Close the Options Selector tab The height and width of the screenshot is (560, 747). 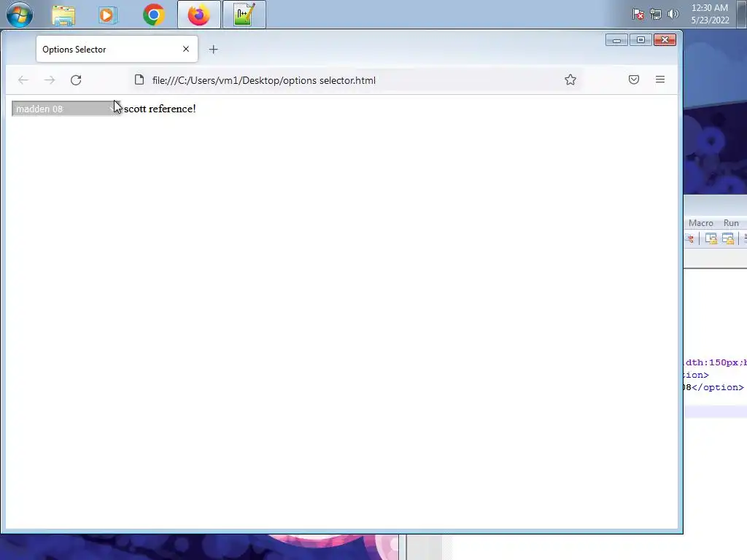pos(186,49)
